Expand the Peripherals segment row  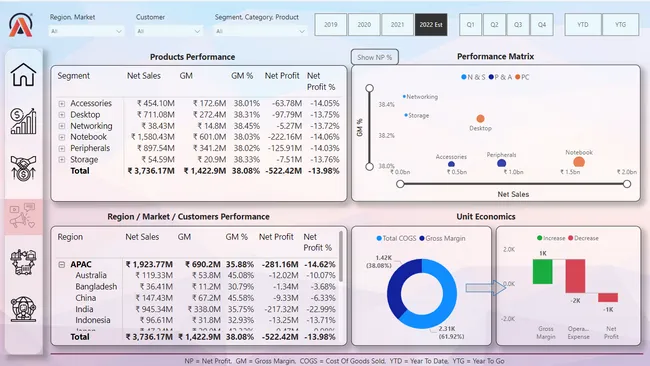tap(62, 148)
